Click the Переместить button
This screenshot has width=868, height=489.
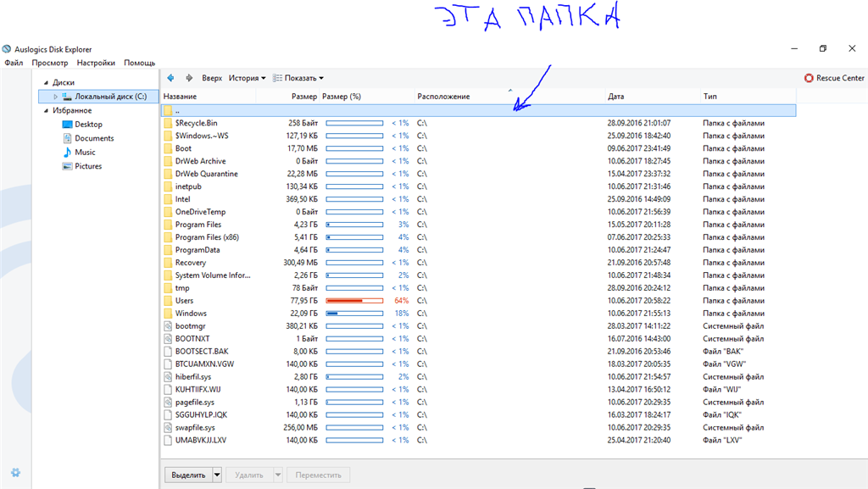(x=319, y=475)
